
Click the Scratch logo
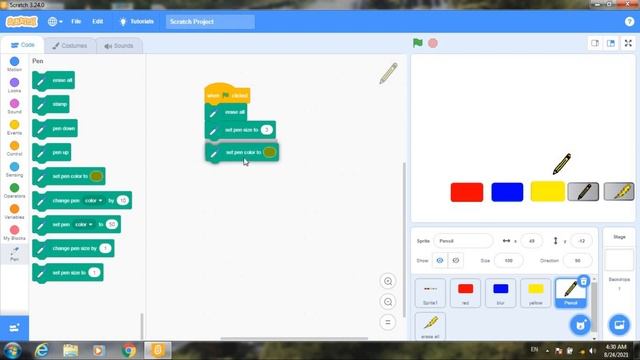(x=22, y=22)
